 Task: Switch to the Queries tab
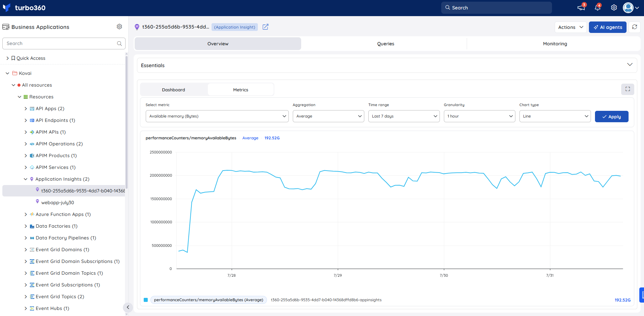pyautogui.click(x=385, y=44)
